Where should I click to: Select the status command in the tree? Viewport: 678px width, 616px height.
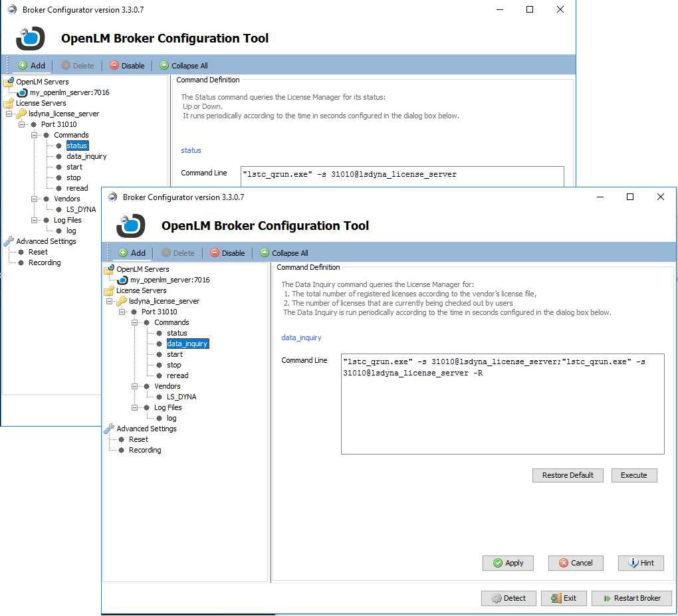pos(177,333)
